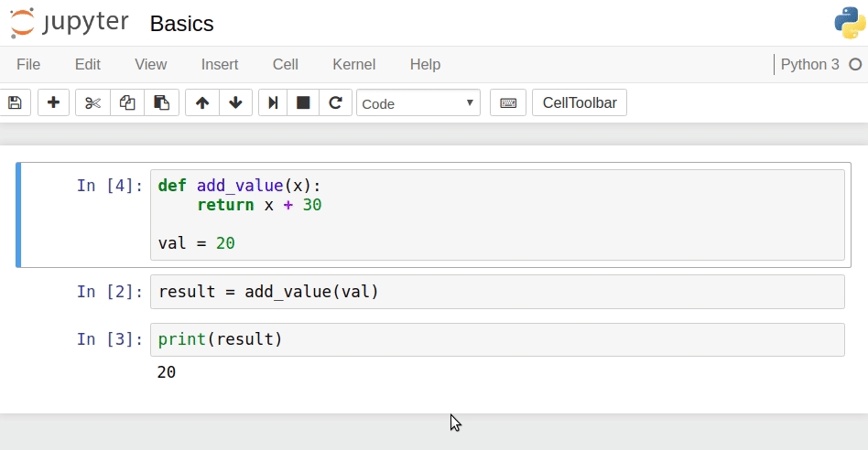Insert a new cell with plus icon
Viewport: 868px width, 450px height.
[53, 102]
